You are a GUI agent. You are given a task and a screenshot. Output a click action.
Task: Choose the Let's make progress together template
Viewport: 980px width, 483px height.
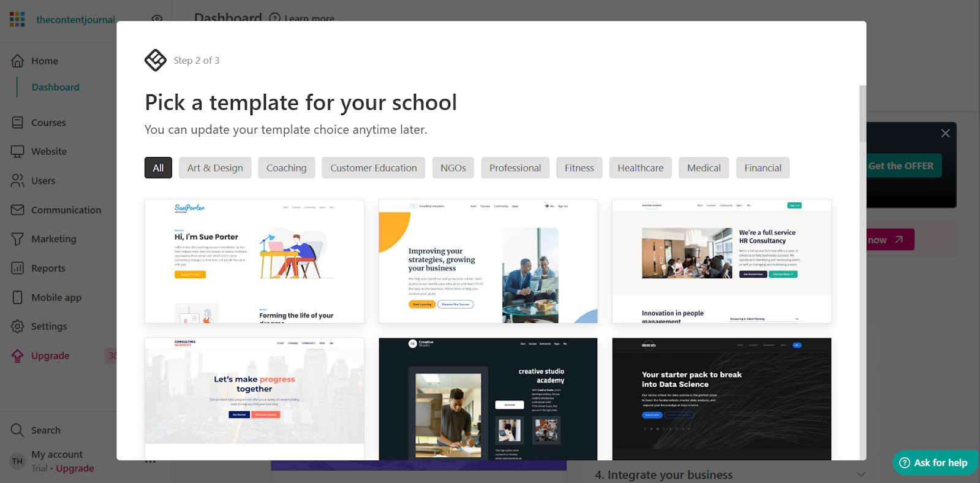[x=254, y=398]
